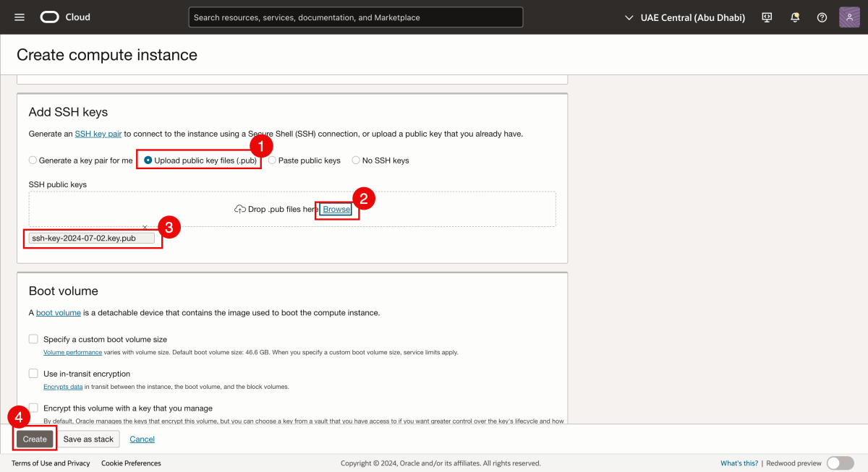The height and width of the screenshot is (472, 868).
Task: Click the Create button
Action: [x=34, y=438]
